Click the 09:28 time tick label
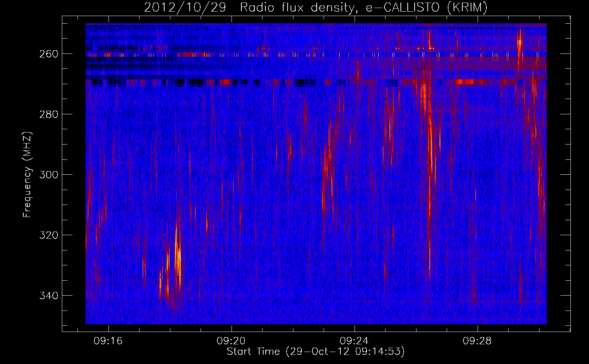The image size is (589, 364). pos(477,341)
